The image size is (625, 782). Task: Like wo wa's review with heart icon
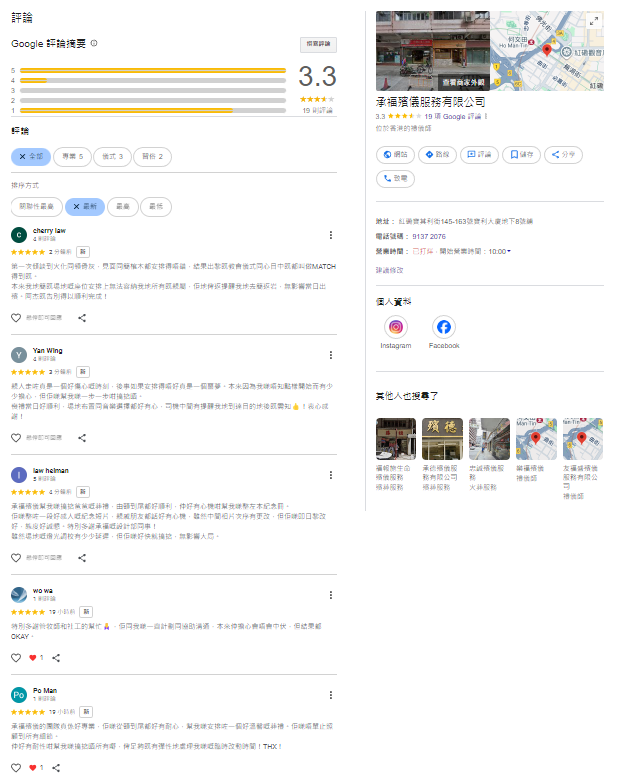click(x=16, y=658)
